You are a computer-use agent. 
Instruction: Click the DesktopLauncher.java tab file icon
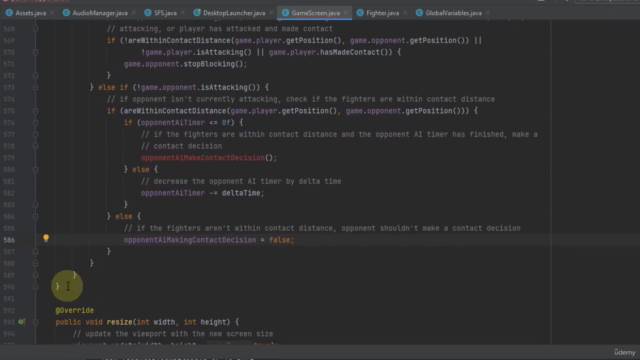197,13
